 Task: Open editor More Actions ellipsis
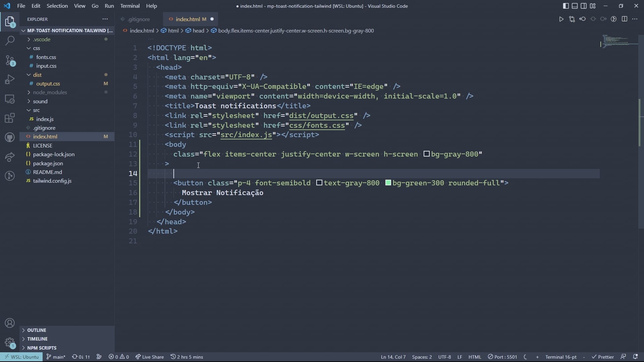(x=635, y=19)
